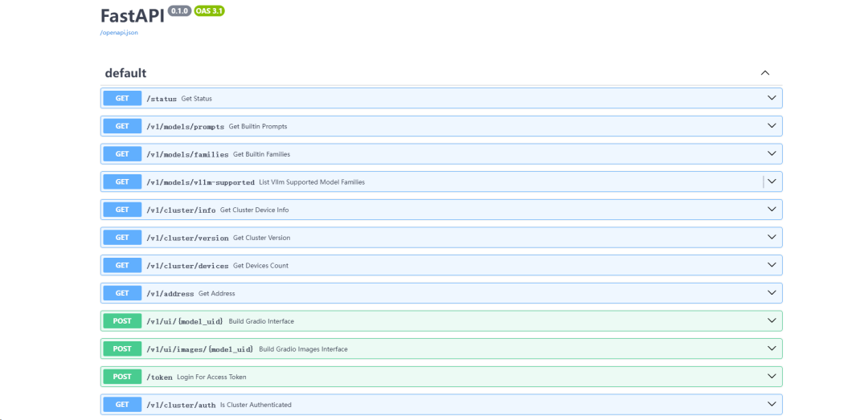Screen dimensions: 868x420
Task: Click the GET badge for /v1/cluster/info
Action: [122, 210]
